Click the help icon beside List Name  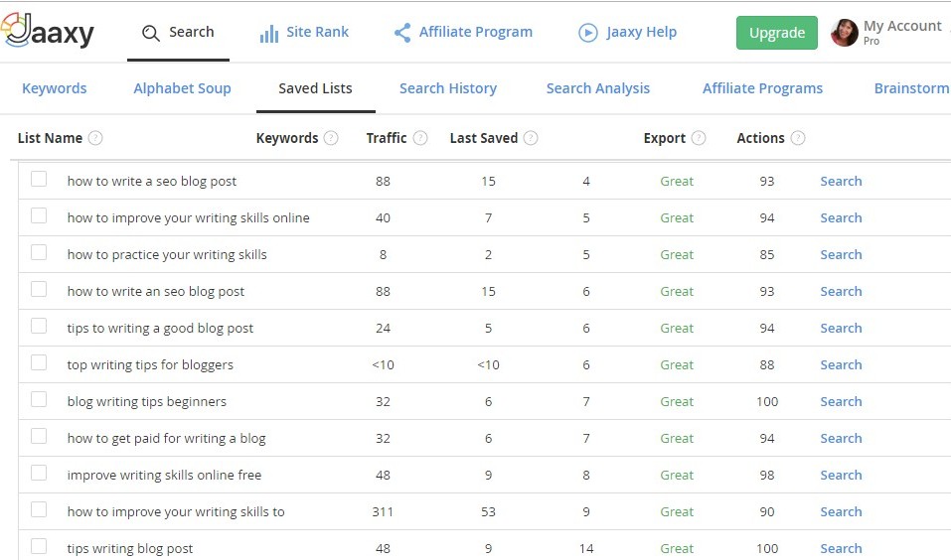click(95, 138)
